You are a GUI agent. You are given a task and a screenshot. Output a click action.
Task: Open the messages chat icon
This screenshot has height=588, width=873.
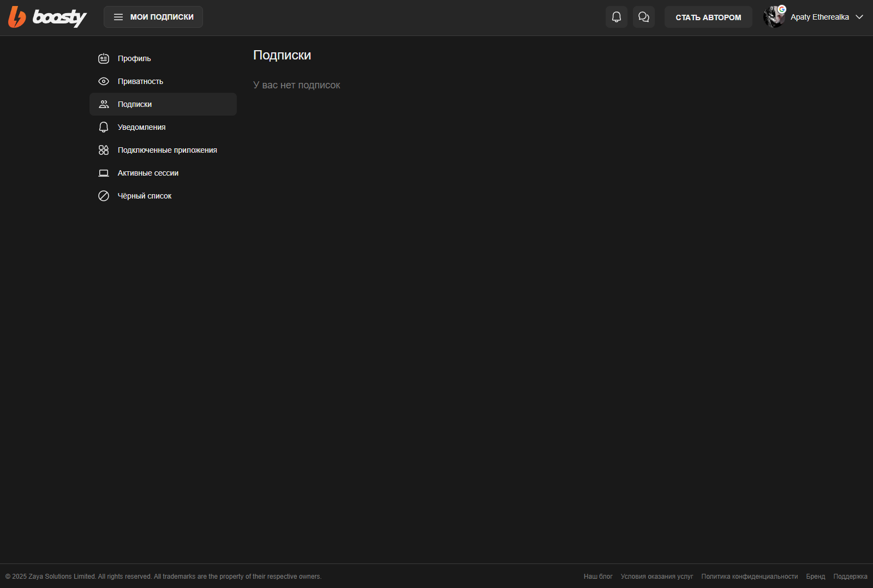643,17
